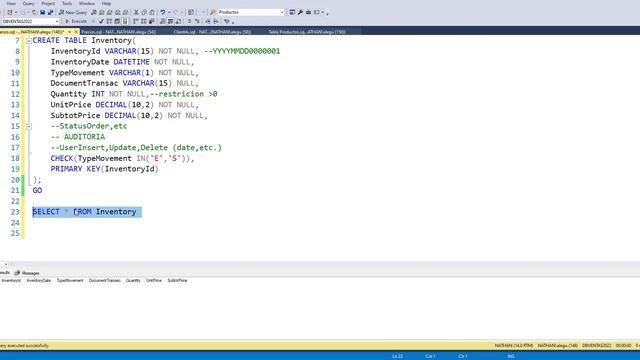Click the AUDITORIA comment line
640x360 pixels.
tap(78, 137)
